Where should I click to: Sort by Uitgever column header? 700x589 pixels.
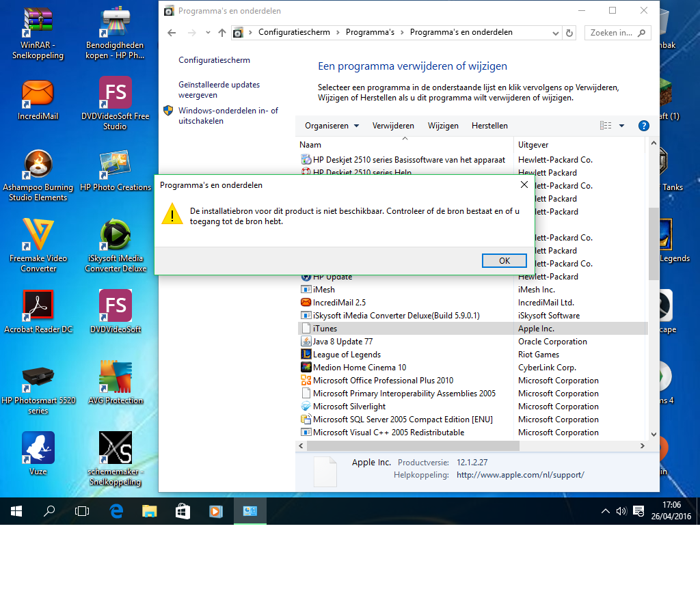tap(580, 145)
